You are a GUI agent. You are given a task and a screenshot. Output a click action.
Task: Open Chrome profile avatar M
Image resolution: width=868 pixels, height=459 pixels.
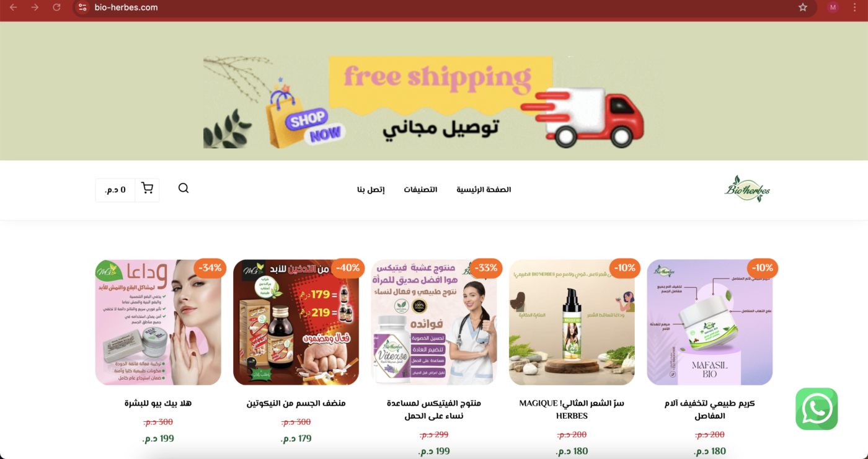pyautogui.click(x=833, y=7)
